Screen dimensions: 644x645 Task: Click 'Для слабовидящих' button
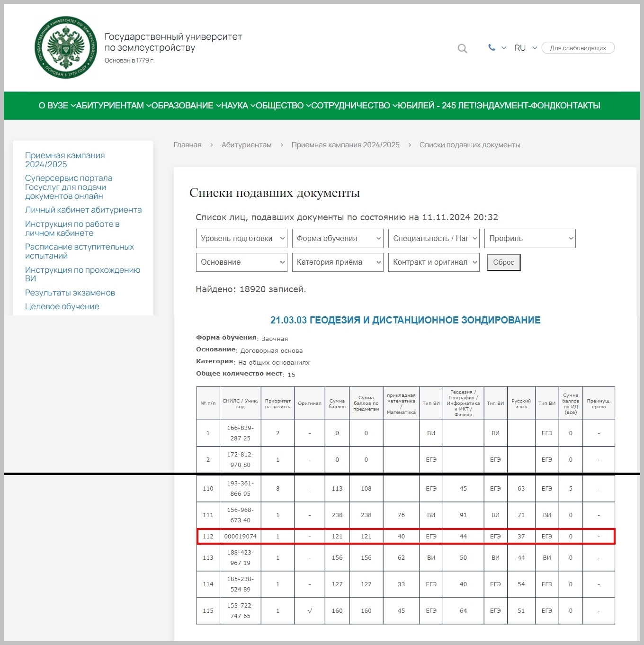pyautogui.click(x=578, y=48)
